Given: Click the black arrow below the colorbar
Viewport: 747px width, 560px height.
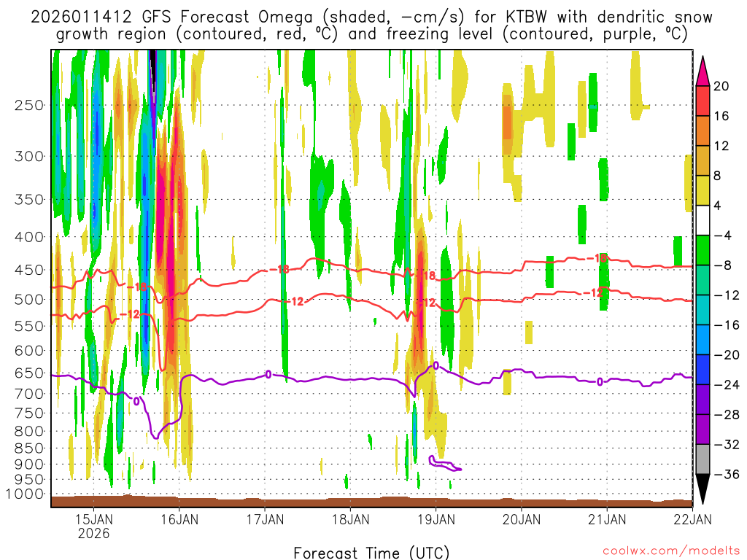Looking at the screenshot, I should coord(704,489).
